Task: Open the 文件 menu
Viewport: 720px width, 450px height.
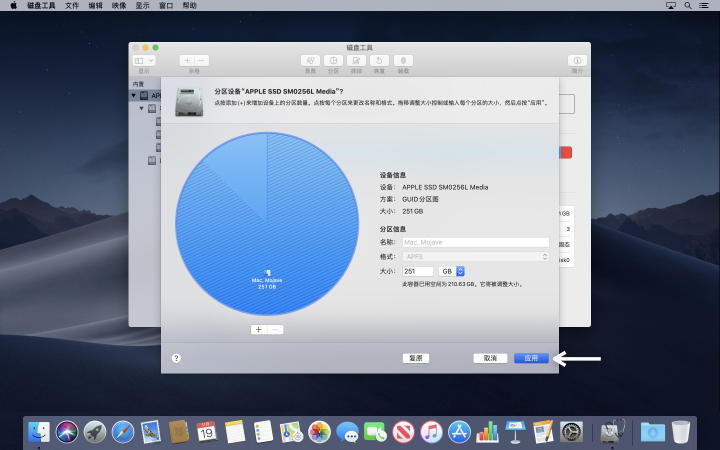Action: [72, 6]
